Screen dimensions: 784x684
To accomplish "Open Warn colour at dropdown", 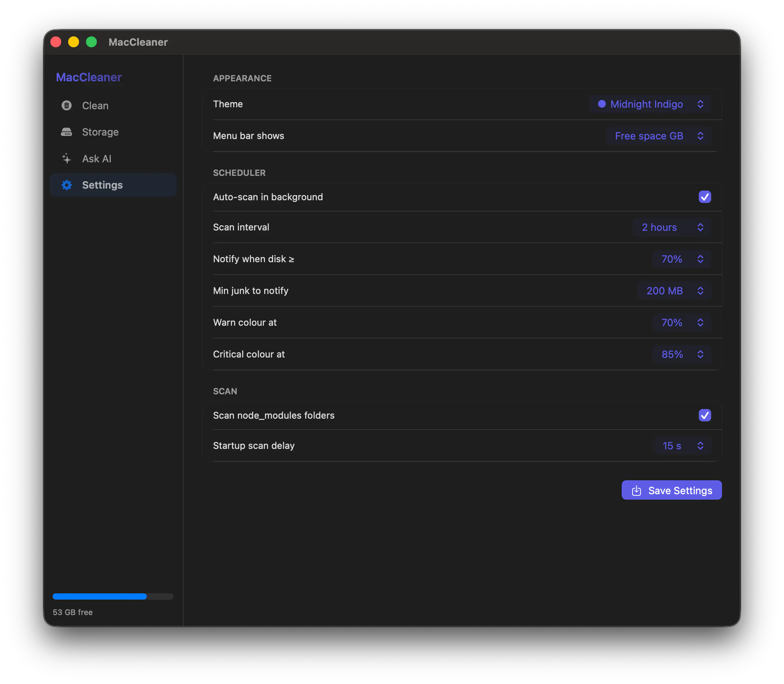I will coord(682,323).
